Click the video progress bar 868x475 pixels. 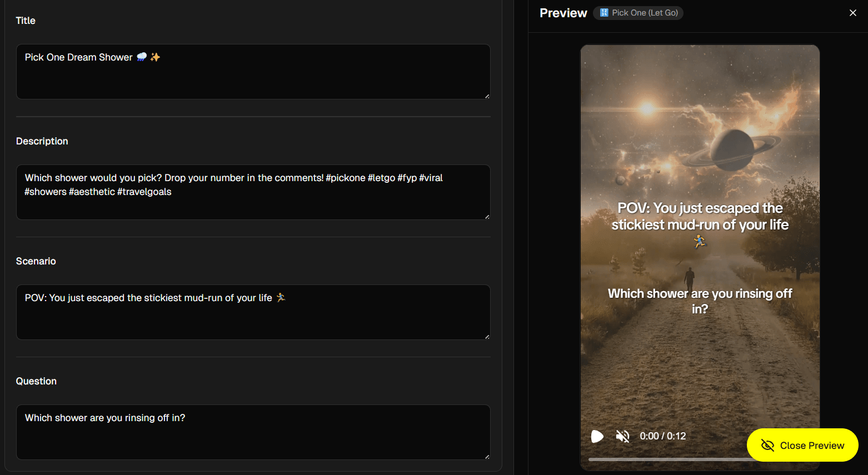[x=667, y=459]
